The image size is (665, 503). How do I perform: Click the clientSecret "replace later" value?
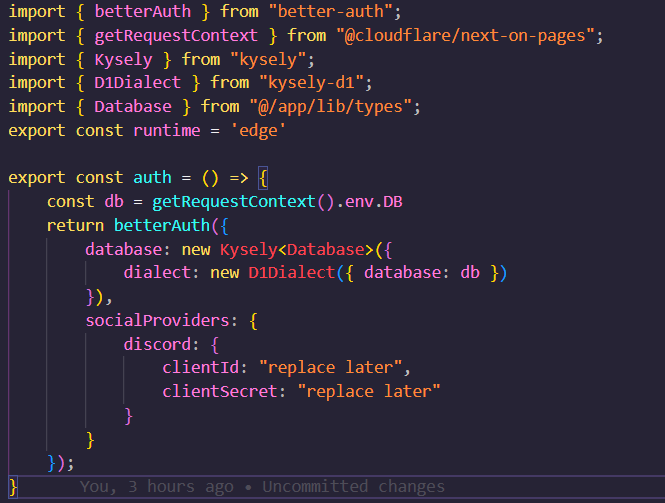point(369,391)
